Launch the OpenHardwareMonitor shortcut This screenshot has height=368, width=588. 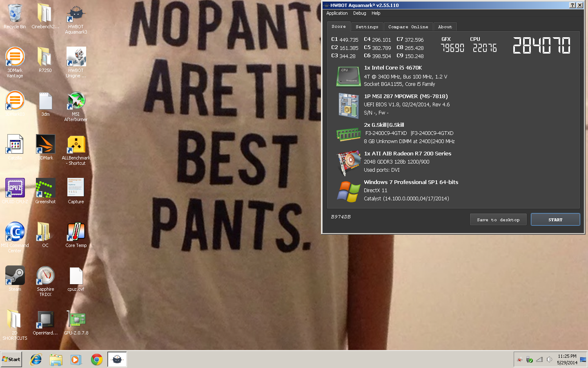[x=45, y=323]
